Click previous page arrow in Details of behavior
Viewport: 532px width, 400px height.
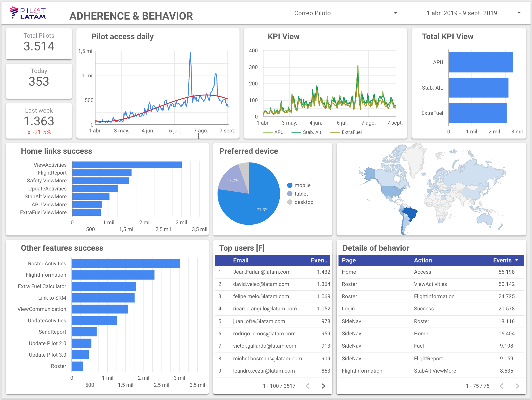click(x=502, y=386)
